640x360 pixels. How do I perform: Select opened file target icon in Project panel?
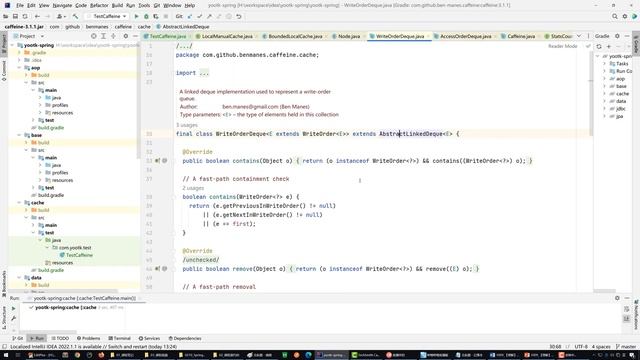pyautogui.click(x=93, y=36)
